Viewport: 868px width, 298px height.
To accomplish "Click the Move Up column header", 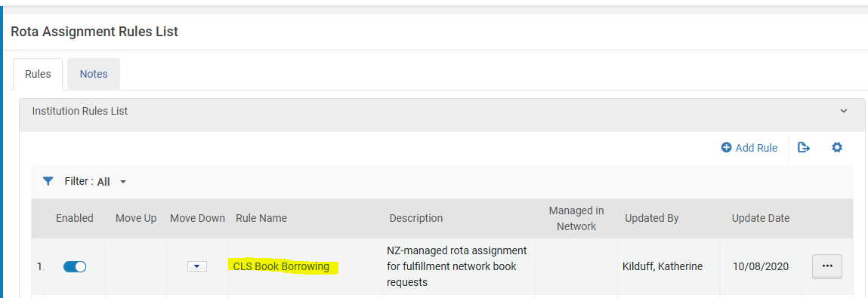I will click(136, 218).
